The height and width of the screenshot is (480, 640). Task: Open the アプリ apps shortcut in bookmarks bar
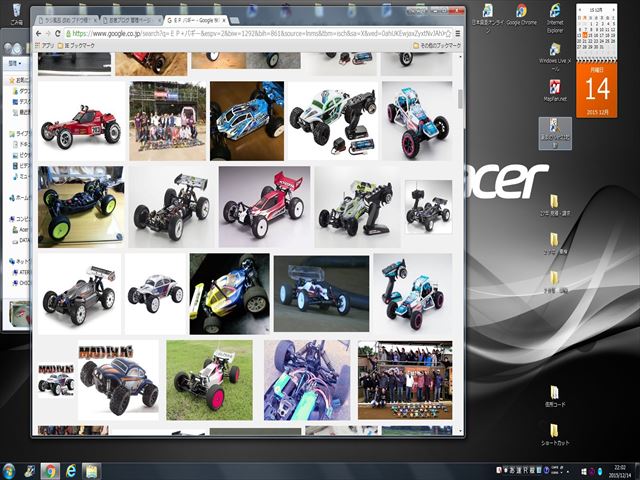[44, 45]
